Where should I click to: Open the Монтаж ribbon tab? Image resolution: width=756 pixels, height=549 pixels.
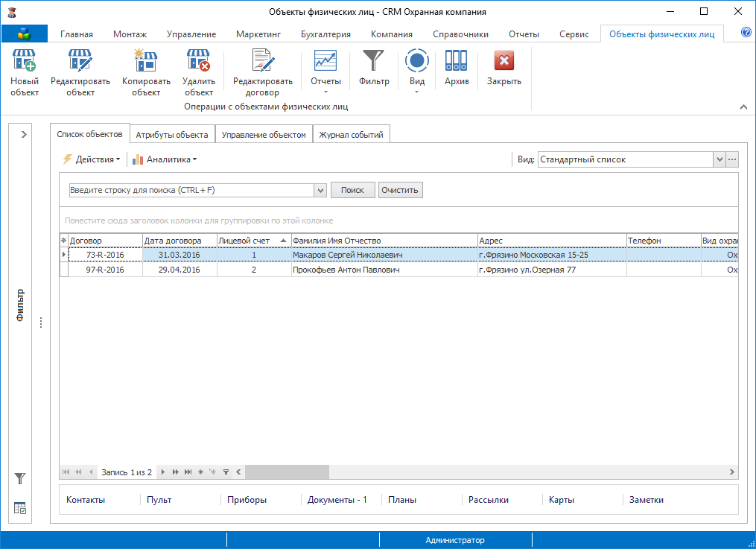[x=130, y=34]
